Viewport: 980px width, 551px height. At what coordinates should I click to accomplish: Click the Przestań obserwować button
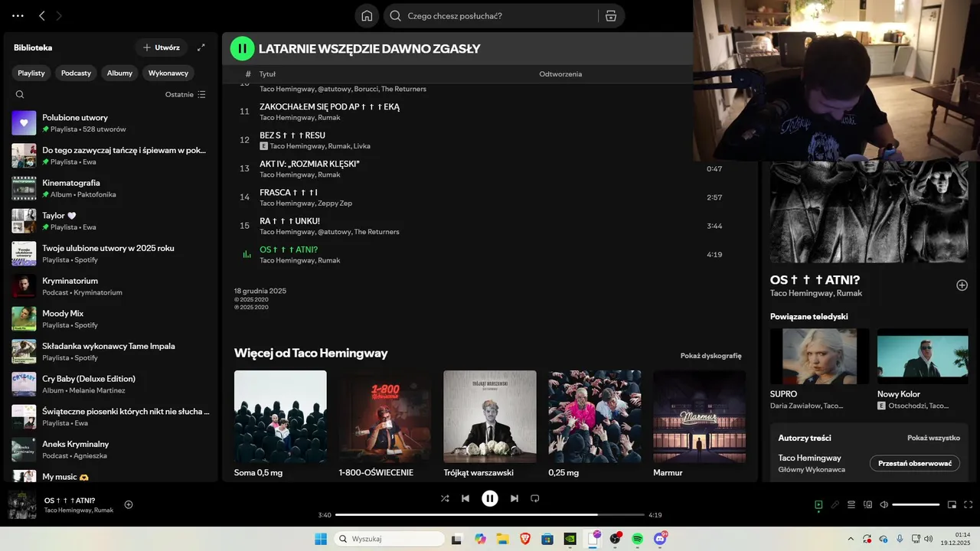(915, 463)
